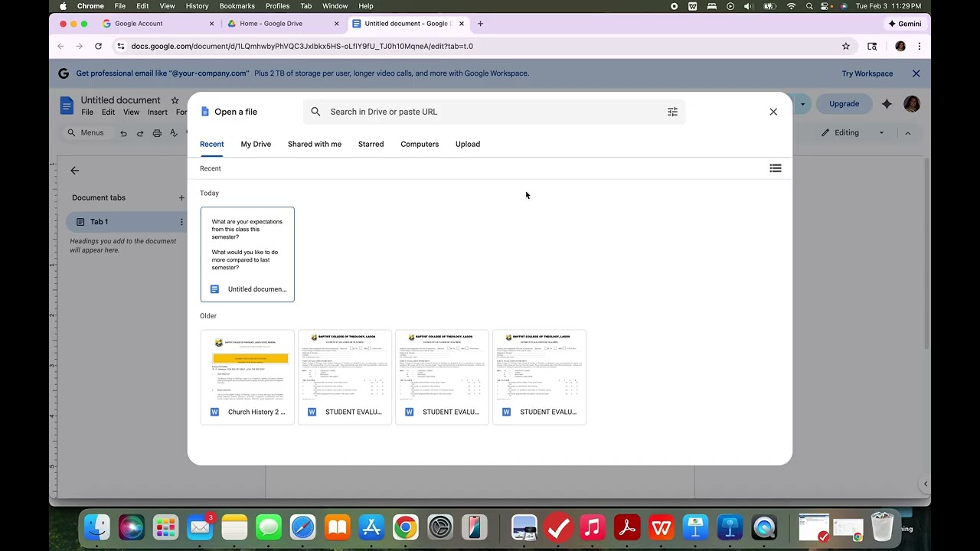Image resolution: width=980 pixels, height=551 pixels.
Task: Undo the last action in Docs toolbar
Action: tap(123, 133)
